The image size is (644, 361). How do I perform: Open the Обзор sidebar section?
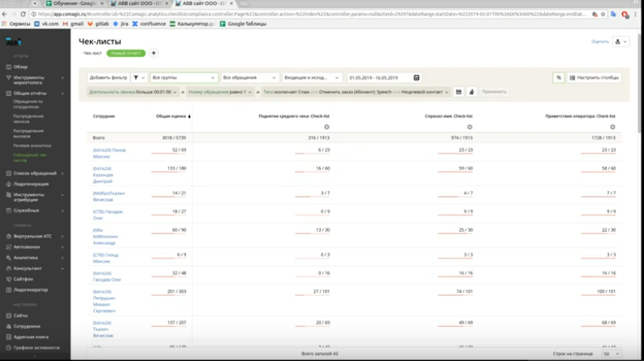pyautogui.click(x=20, y=67)
